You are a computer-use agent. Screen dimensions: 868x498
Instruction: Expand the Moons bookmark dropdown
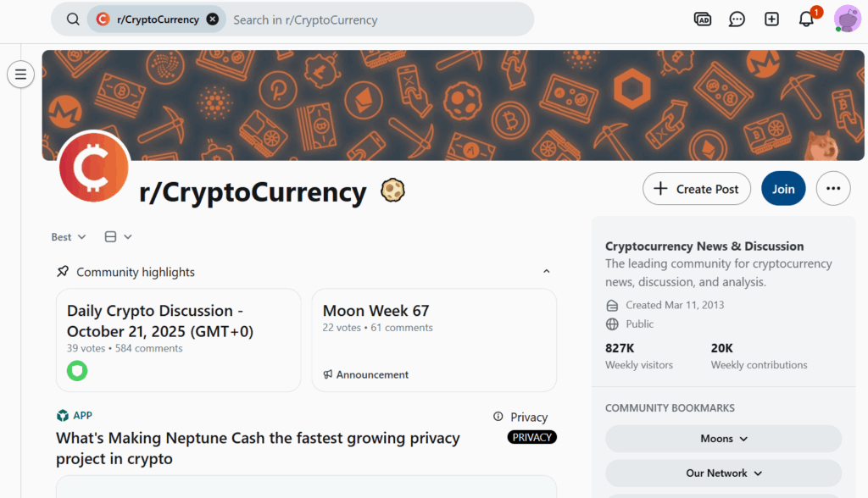[x=723, y=439]
